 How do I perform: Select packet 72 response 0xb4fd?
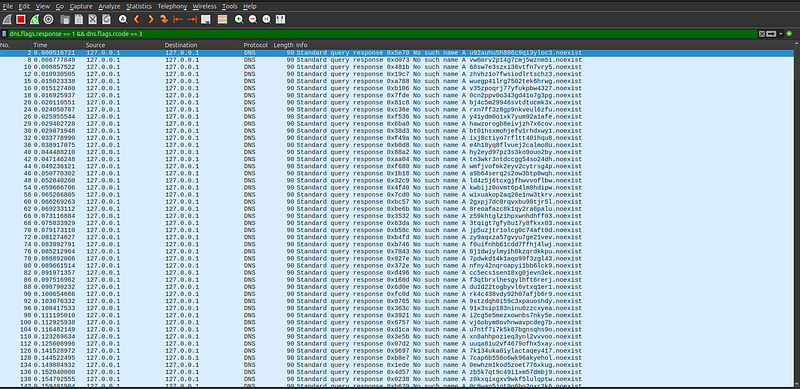[x=396, y=237]
